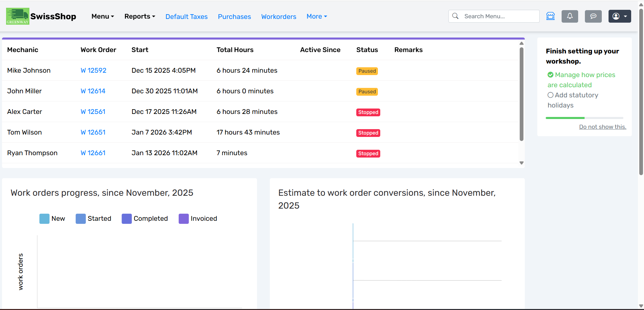Viewport: 644px width, 310px height.
Task: Click the mechanics table scrollbar thumb
Action: click(521, 94)
